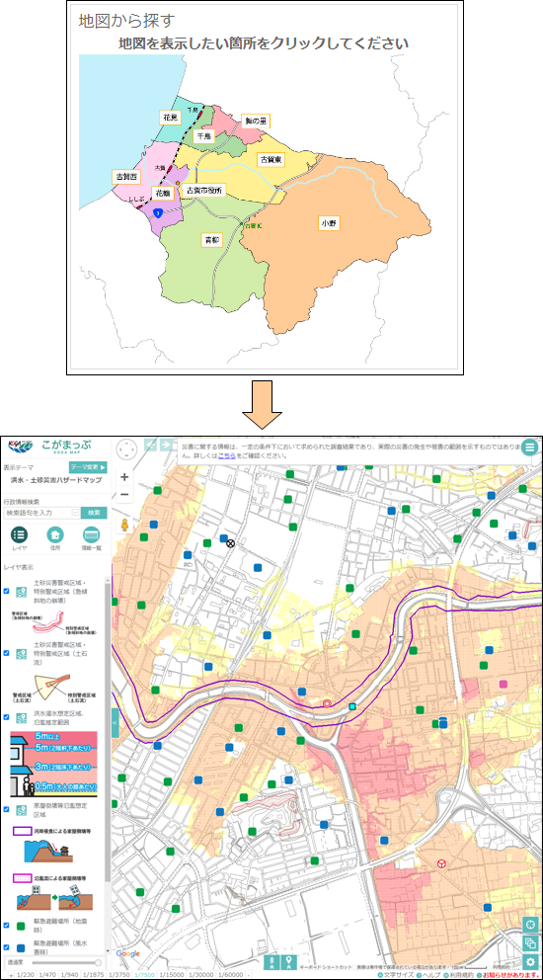
Task: Zoom out with the minus button
Action: point(124,495)
